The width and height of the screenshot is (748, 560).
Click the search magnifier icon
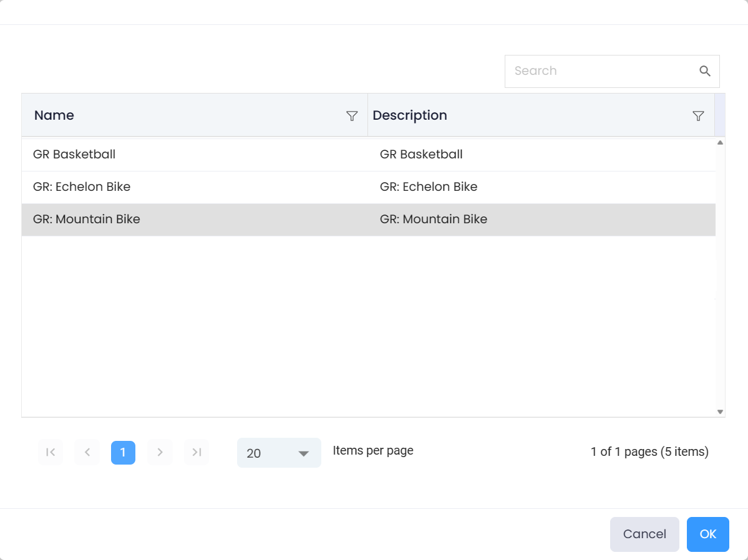705,71
